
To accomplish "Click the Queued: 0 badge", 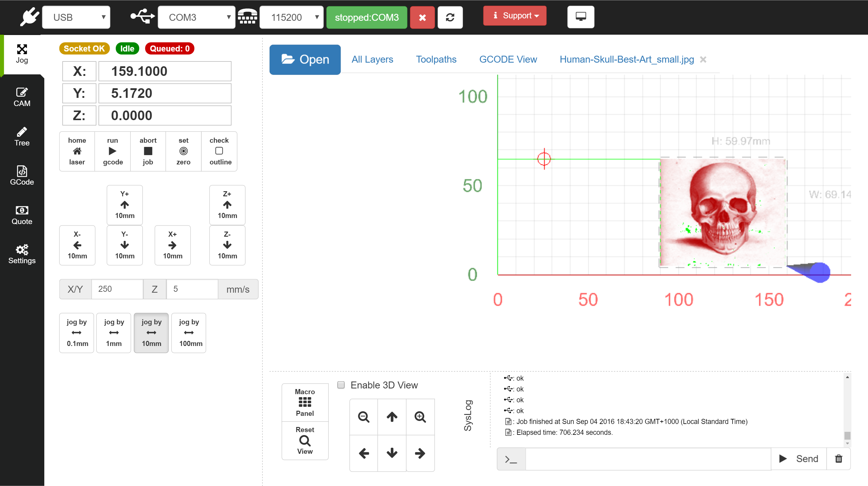I will (169, 48).
